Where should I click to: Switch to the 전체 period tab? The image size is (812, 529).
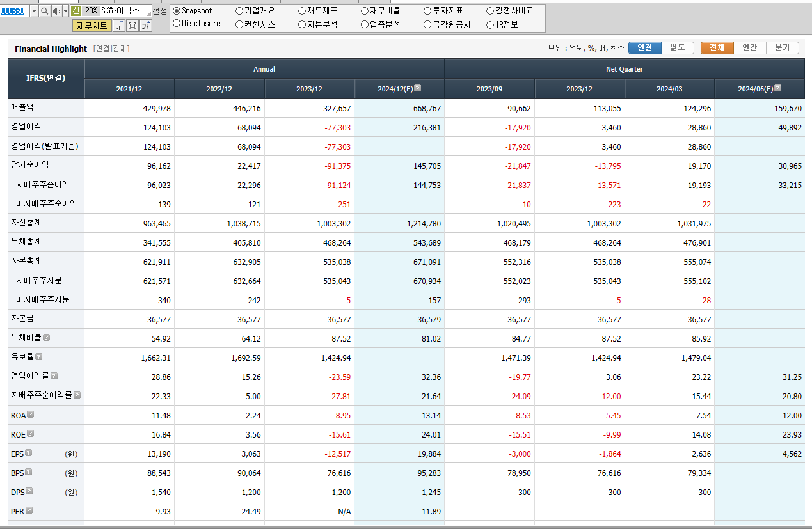click(x=717, y=48)
